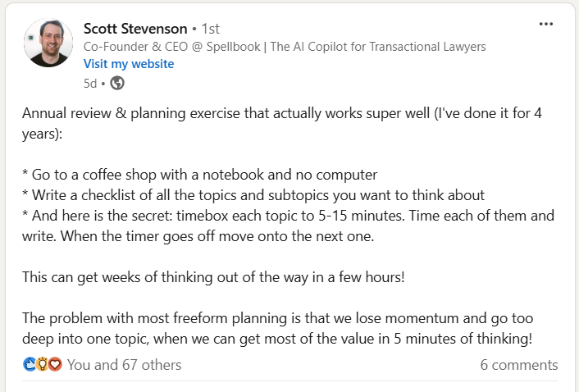Select the red heart Love reaction icon
This screenshot has width=579, height=392.
[x=55, y=364]
